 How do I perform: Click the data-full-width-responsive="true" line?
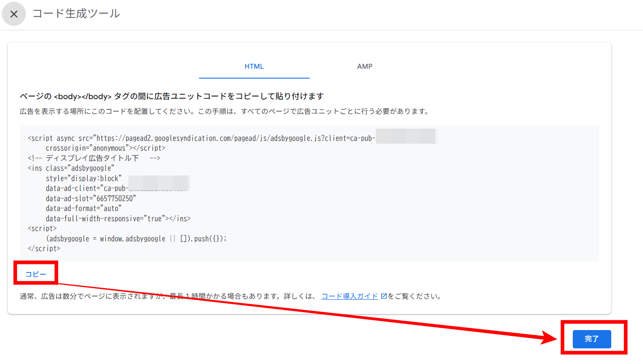point(118,218)
